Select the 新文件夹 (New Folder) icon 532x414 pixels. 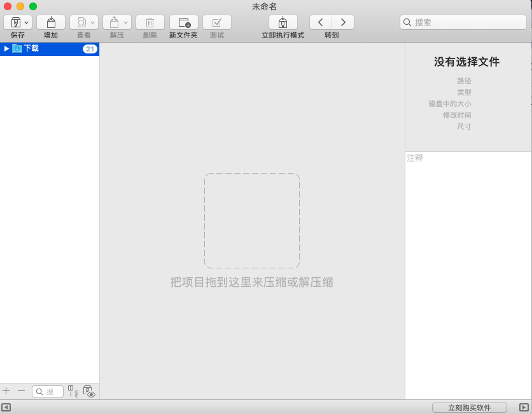[183, 22]
